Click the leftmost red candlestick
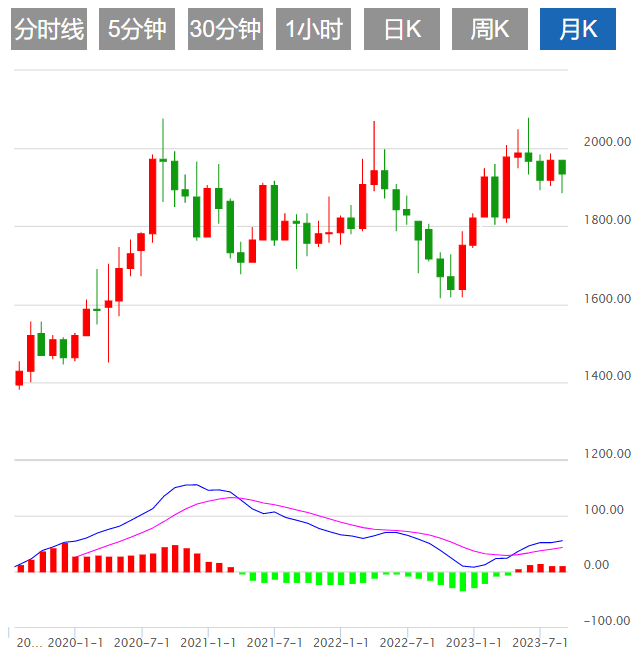 point(19,377)
